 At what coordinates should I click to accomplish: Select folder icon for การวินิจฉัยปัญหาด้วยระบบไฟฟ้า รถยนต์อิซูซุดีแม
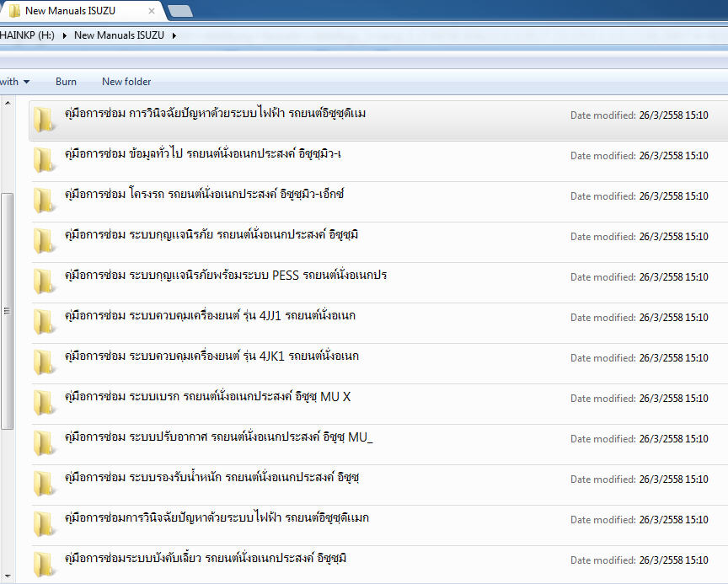(x=44, y=120)
